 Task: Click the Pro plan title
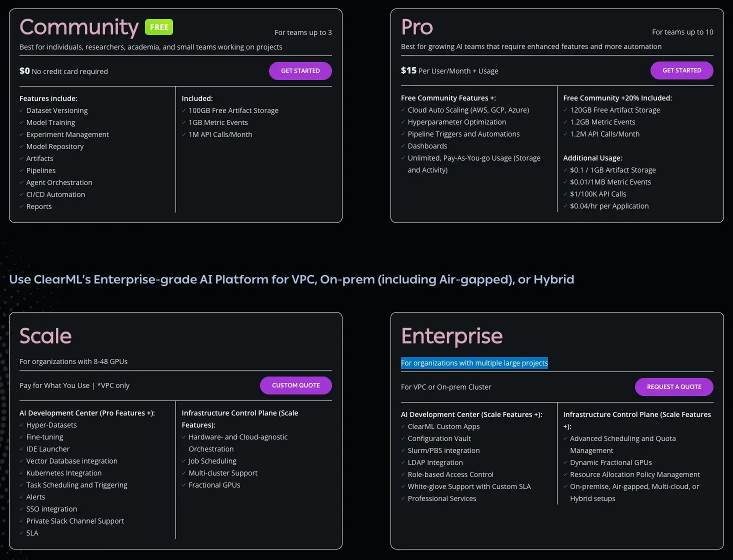point(417,27)
